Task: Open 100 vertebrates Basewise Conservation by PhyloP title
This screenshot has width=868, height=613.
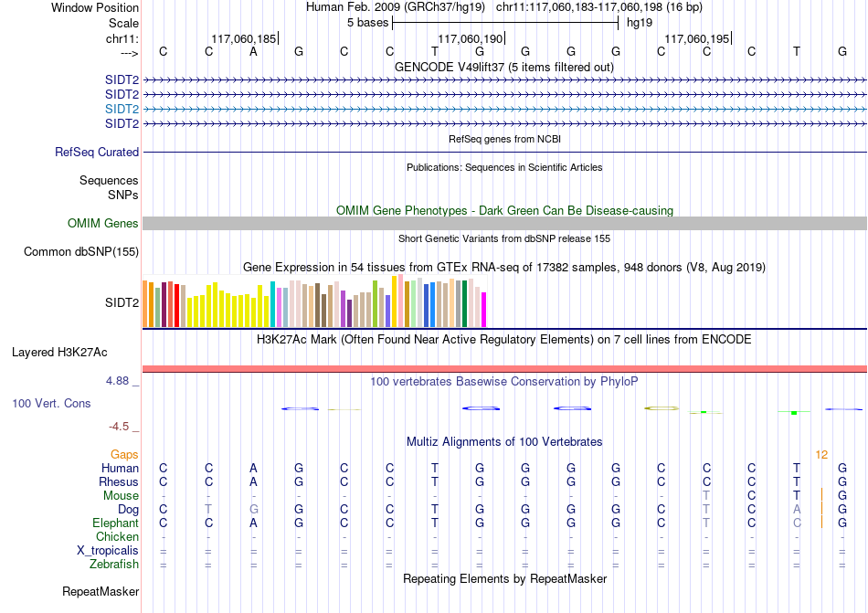Action: tap(504, 382)
